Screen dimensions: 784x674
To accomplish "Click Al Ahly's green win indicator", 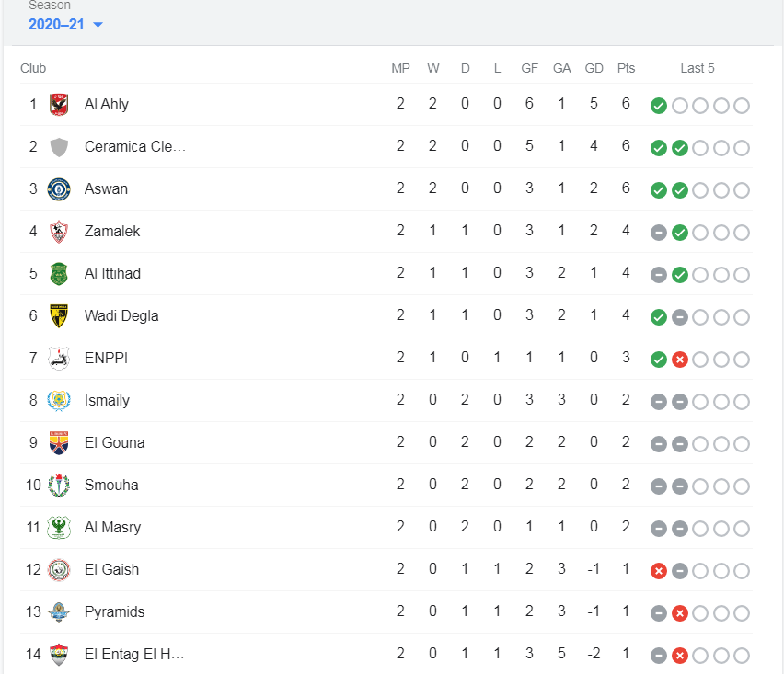I will point(659,106).
